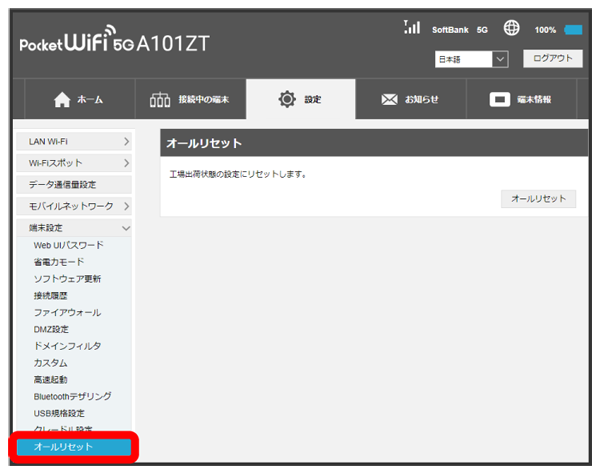Open the notifications tab (お知らせ)
The height and width of the screenshot is (473, 600).
(x=411, y=99)
